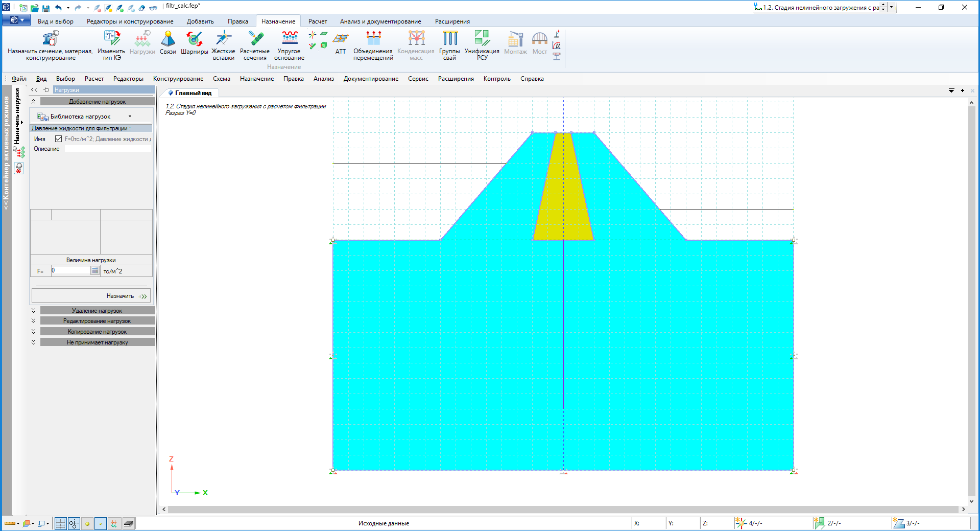The width and height of the screenshot is (980, 531).
Task: Open the Документирование menu
Action: point(370,79)
